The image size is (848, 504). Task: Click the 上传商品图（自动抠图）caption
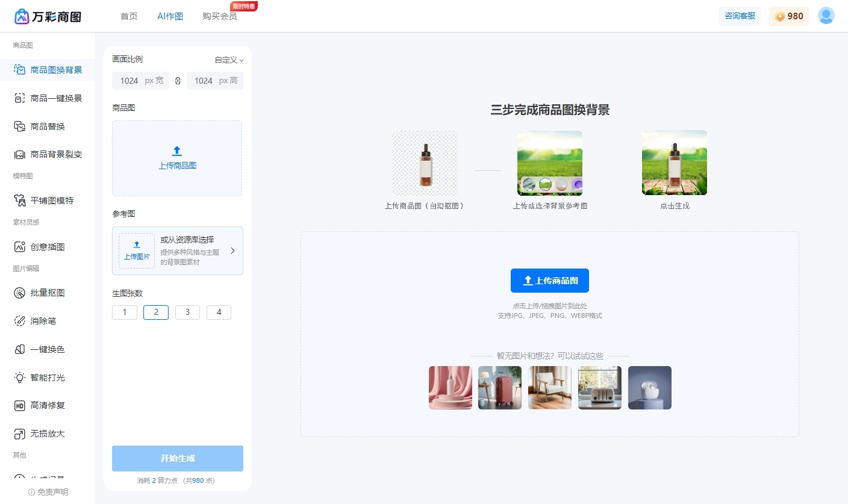425,206
